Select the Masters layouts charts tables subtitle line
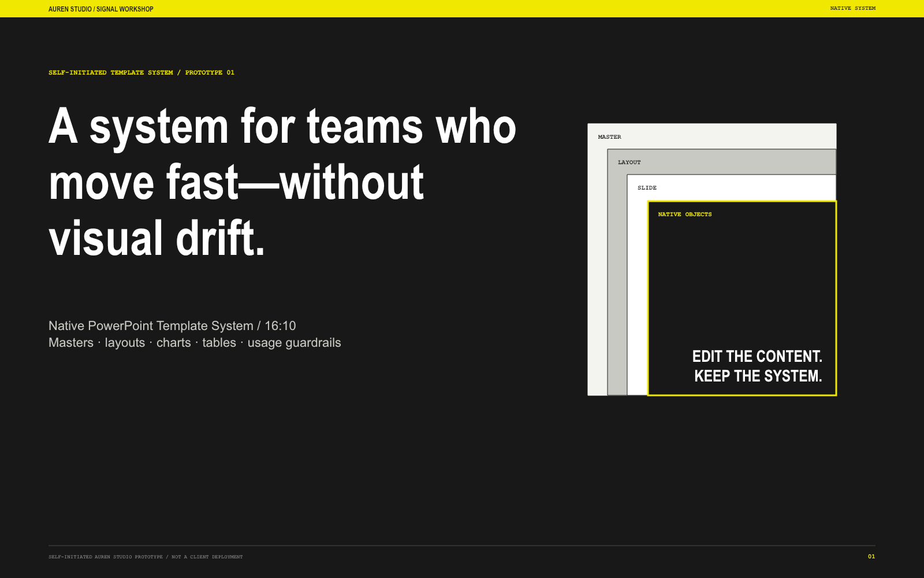 (x=195, y=343)
